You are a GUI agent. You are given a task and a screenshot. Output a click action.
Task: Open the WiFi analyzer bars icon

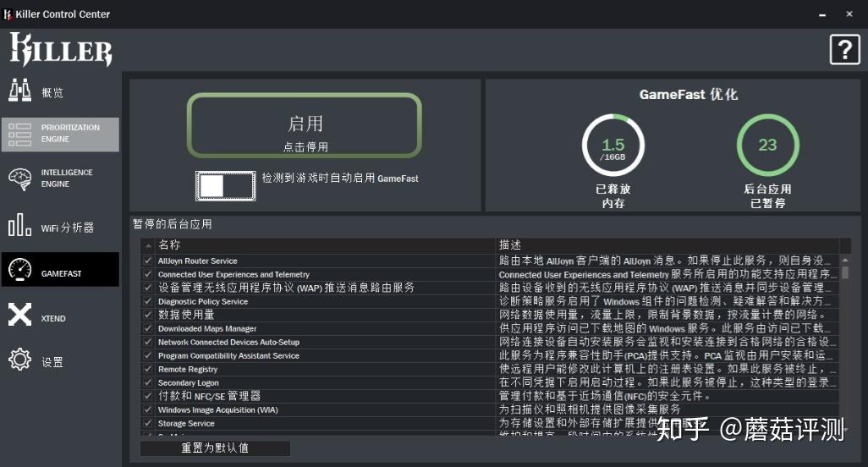20,225
